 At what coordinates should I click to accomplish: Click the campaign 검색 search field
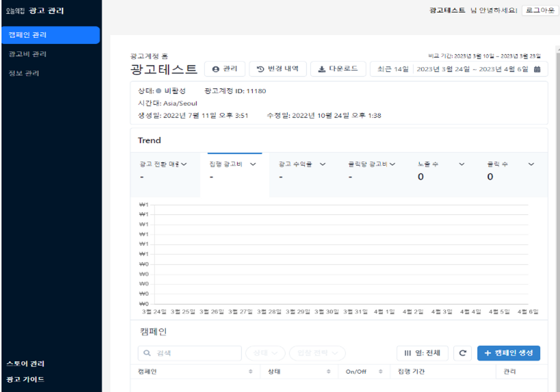click(190, 353)
